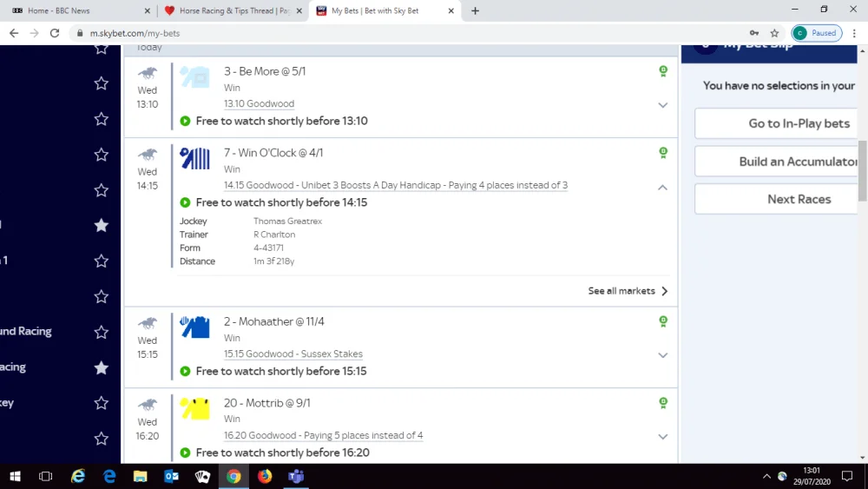
Task: Click the rosette icon on Mottrib bet
Action: click(x=662, y=403)
